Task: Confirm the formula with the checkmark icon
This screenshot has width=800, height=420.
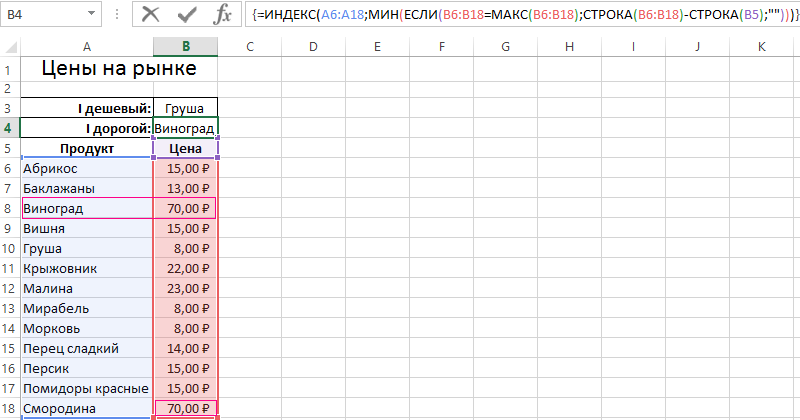Action: point(188,14)
